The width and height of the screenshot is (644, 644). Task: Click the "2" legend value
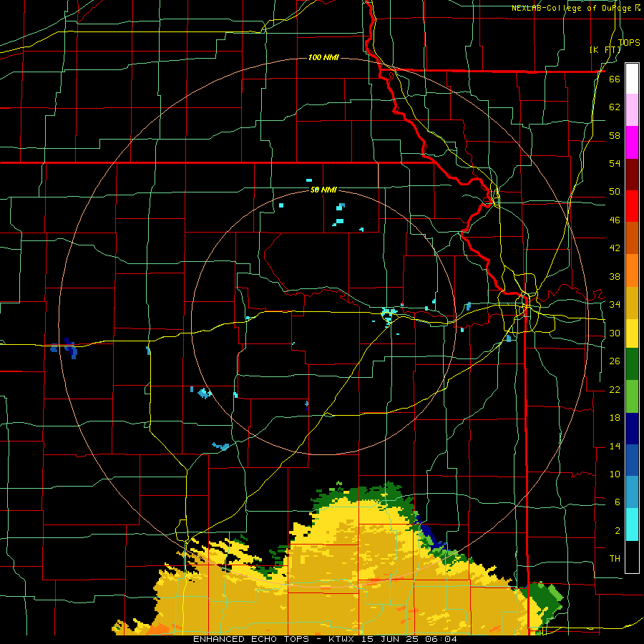click(618, 530)
